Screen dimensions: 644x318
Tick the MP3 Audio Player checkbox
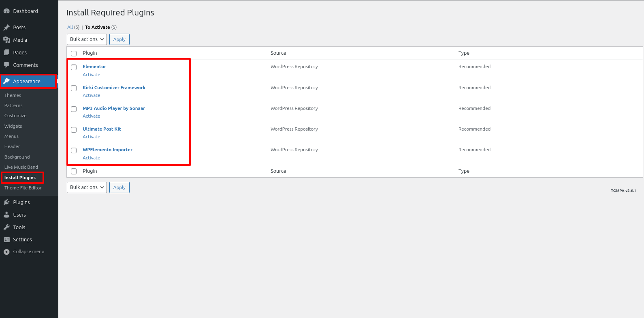[74, 109]
